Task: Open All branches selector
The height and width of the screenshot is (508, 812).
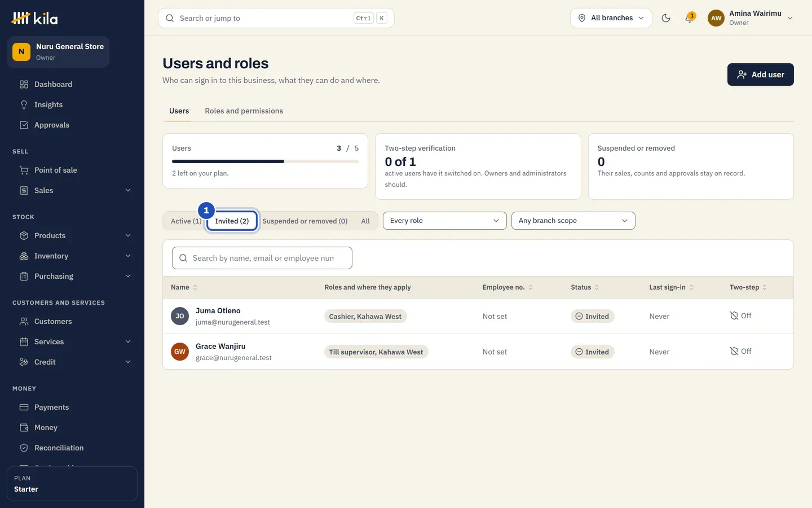Action: pos(611,18)
